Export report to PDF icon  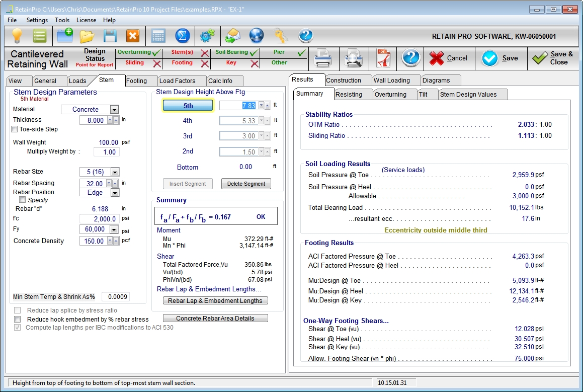(383, 58)
